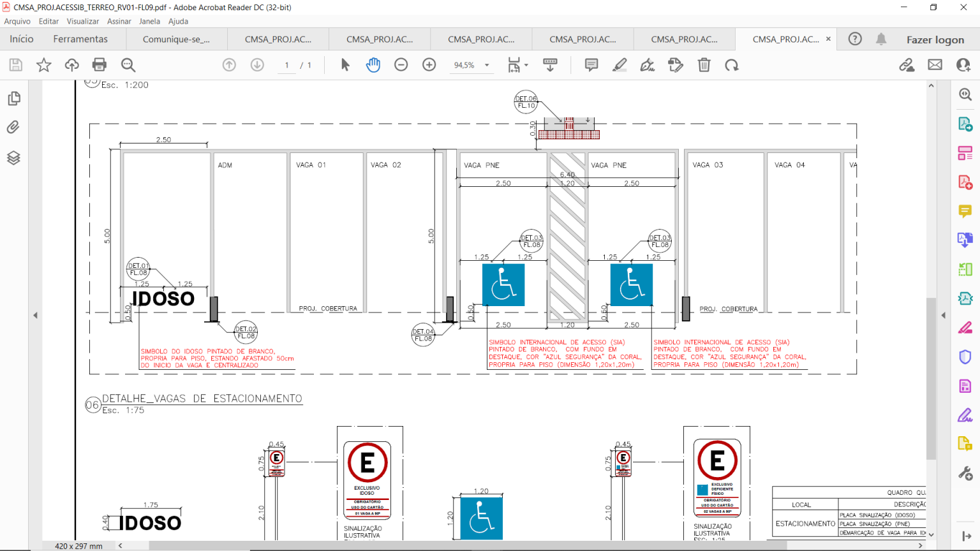Expand the left navigation pane arrow
The image size is (980, 551).
35,315
